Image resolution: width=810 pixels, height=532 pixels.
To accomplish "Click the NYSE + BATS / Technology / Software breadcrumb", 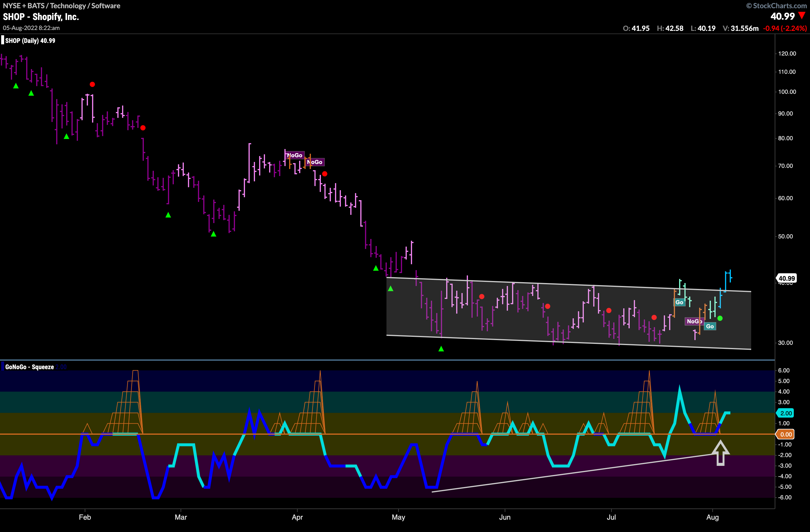I will pos(61,6).
